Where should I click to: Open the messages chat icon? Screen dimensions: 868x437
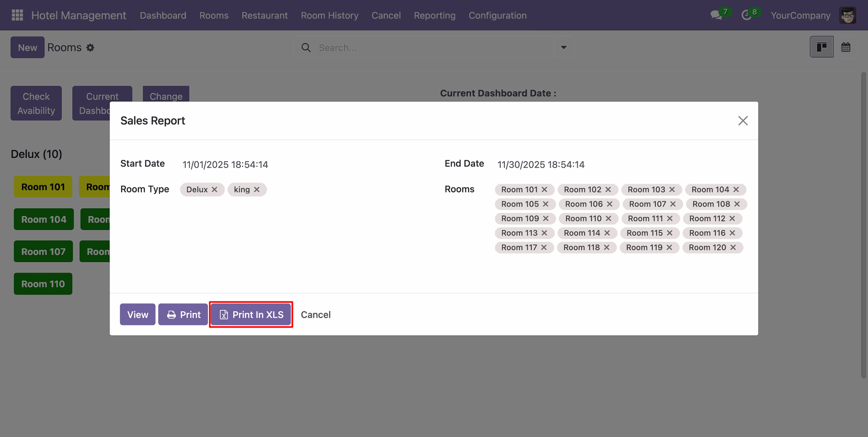click(x=716, y=15)
